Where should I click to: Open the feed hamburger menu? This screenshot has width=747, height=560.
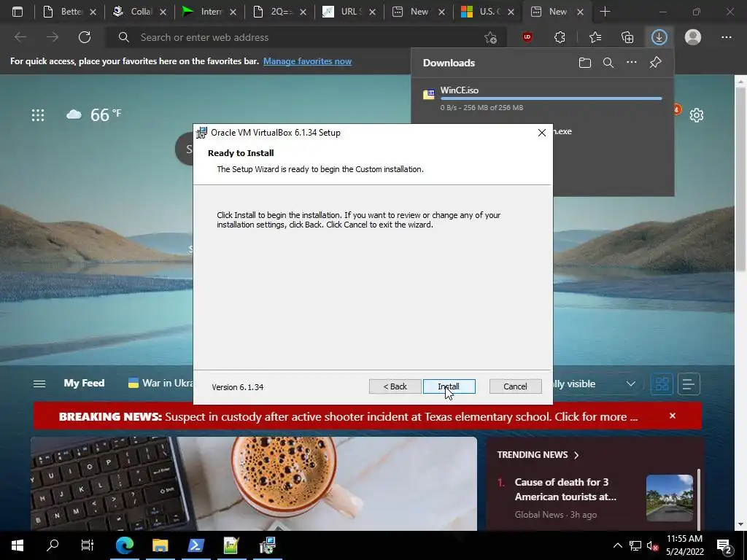click(39, 384)
